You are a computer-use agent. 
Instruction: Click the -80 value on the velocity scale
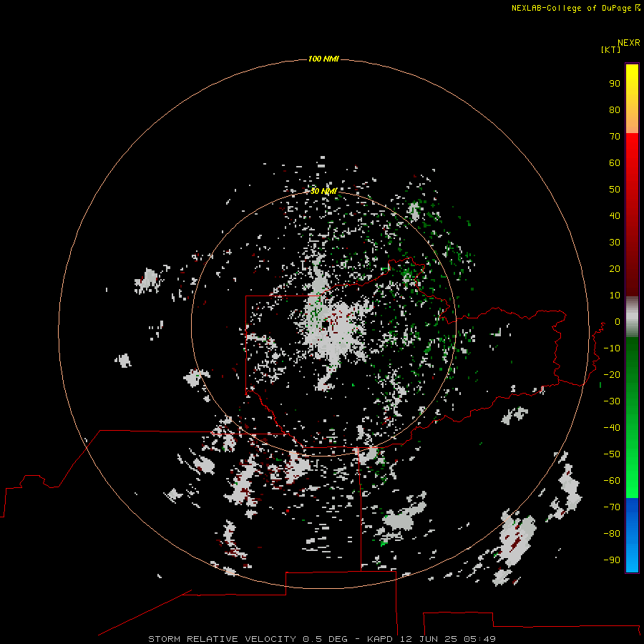click(612, 534)
